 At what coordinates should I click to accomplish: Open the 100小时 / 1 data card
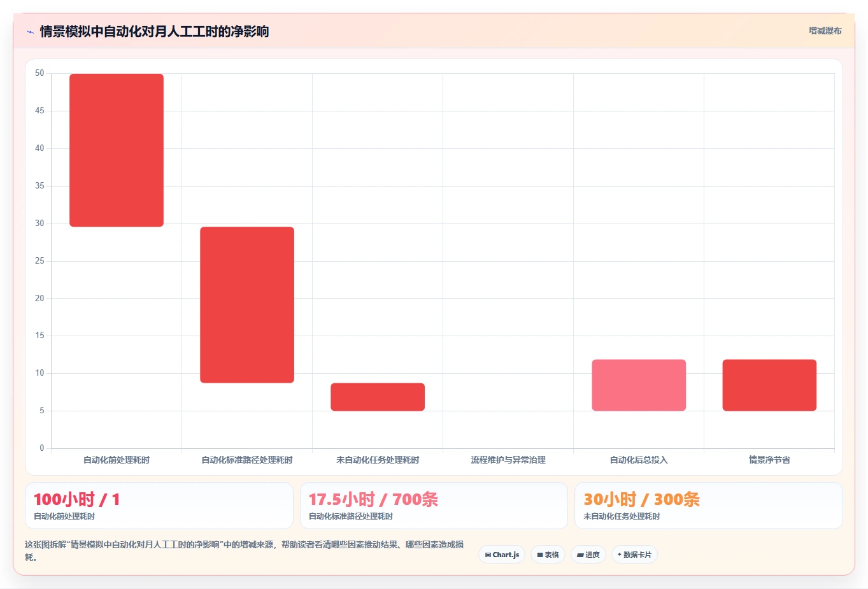click(159, 506)
